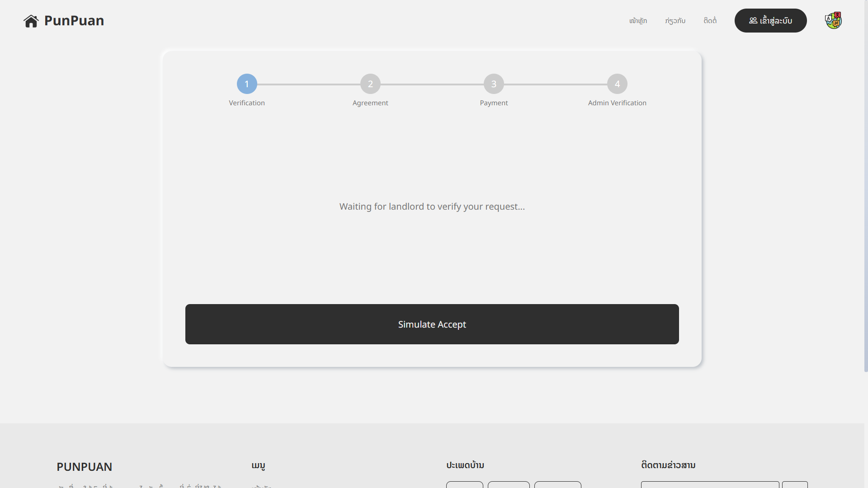Click the newsletter email input field
The height and width of the screenshot is (488, 868).
pyautogui.click(x=710, y=485)
